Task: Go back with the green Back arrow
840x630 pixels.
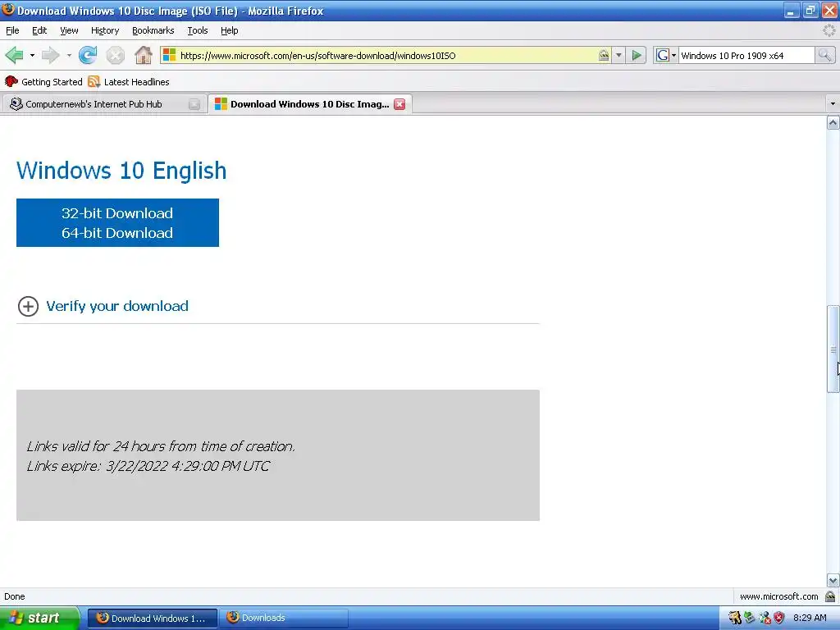Action: 15,55
